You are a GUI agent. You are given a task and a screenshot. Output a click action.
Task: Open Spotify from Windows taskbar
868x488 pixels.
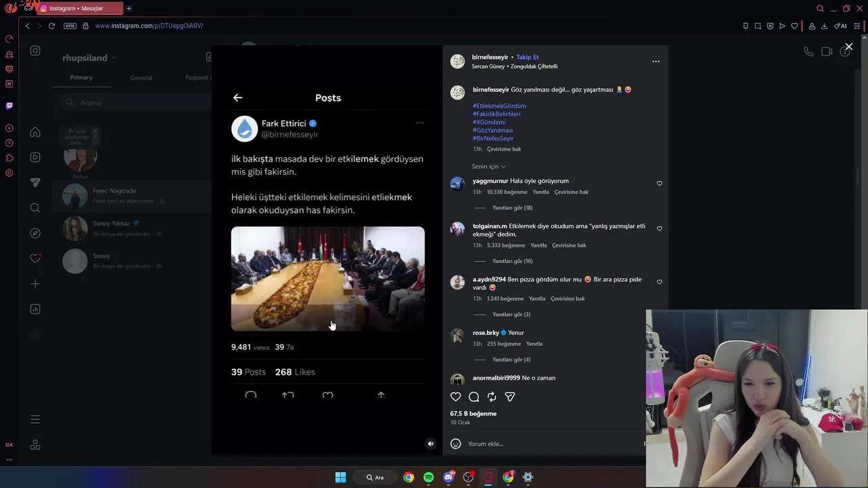[429, 477]
